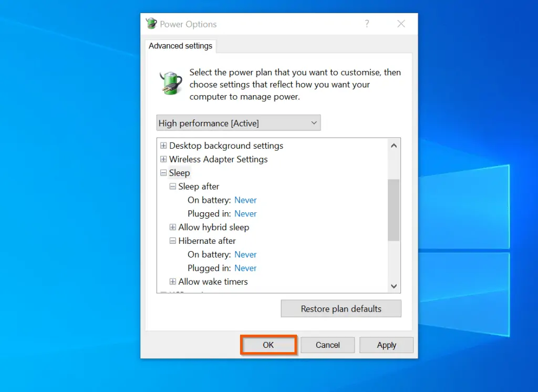Expand Allow hybrid sleep node

173,227
